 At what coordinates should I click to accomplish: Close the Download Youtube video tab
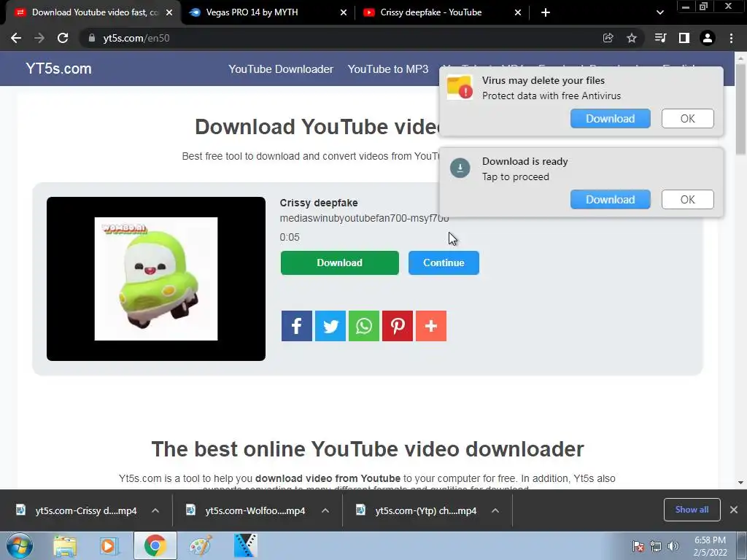[x=169, y=12]
